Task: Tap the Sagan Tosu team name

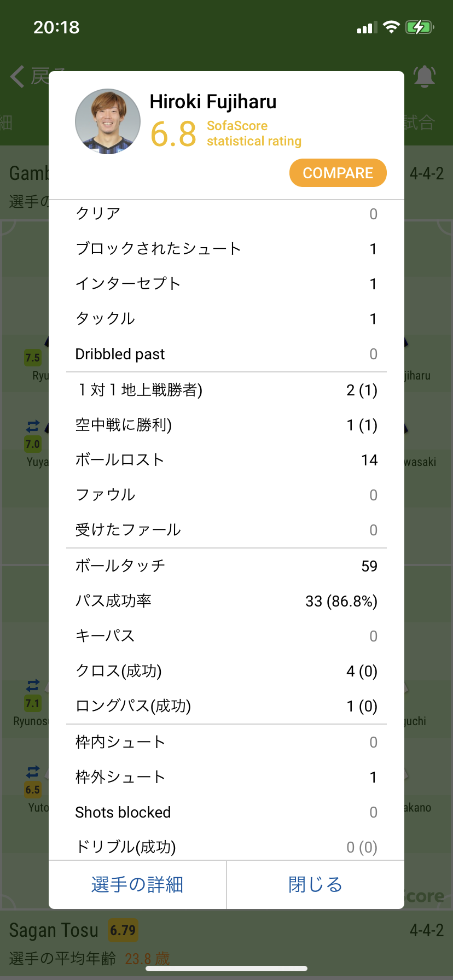Action: coord(54,930)
